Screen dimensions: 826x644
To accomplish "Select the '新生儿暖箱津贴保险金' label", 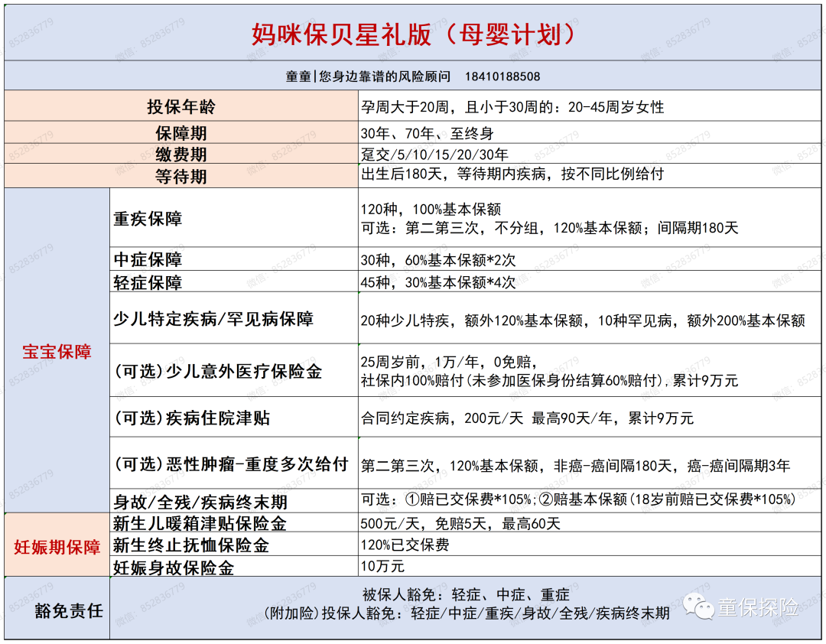I will click(x=234, y=522).
